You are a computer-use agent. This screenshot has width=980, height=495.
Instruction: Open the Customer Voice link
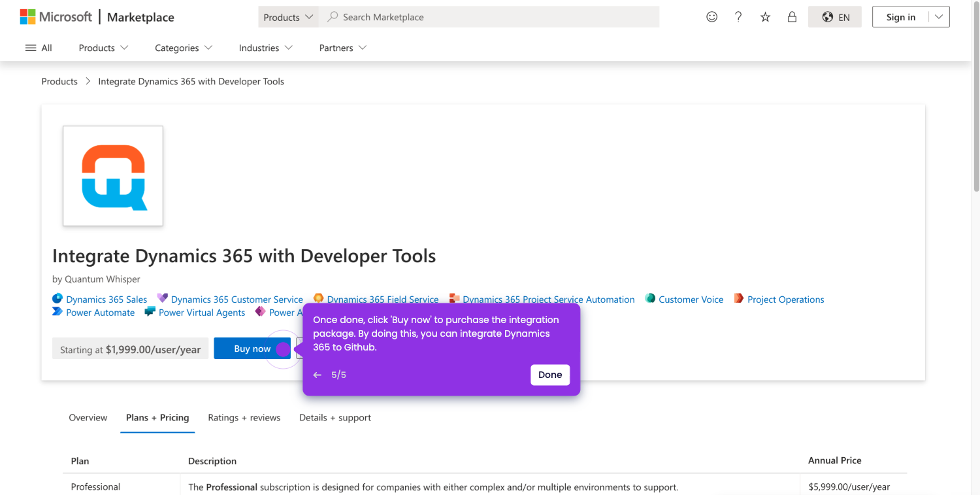pos(691,299)
